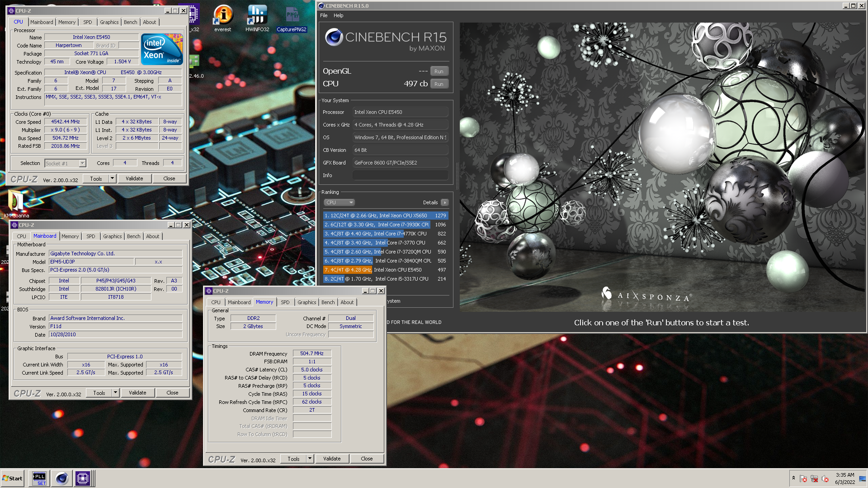
Task: Click DRAM Frequency value 504.7 MHz
Action: click(312, 353)
